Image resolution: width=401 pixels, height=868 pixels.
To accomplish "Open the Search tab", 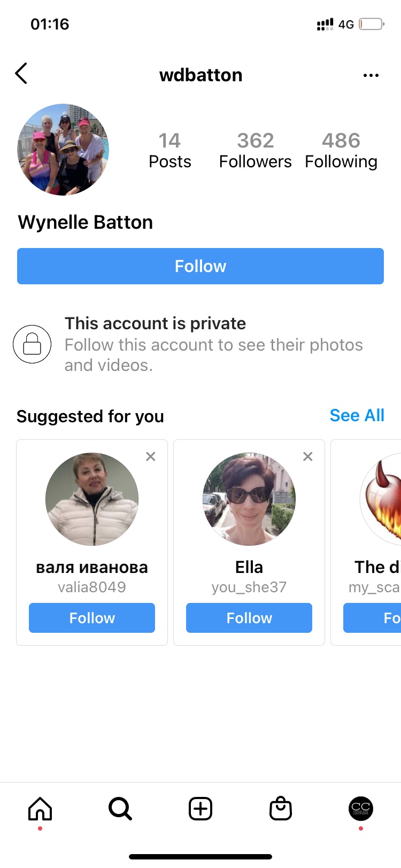I will tap(120, 809).
